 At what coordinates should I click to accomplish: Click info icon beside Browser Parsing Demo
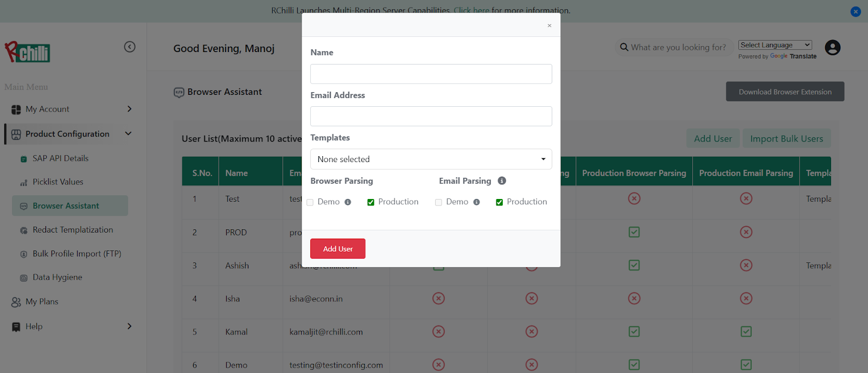point(348,202)
